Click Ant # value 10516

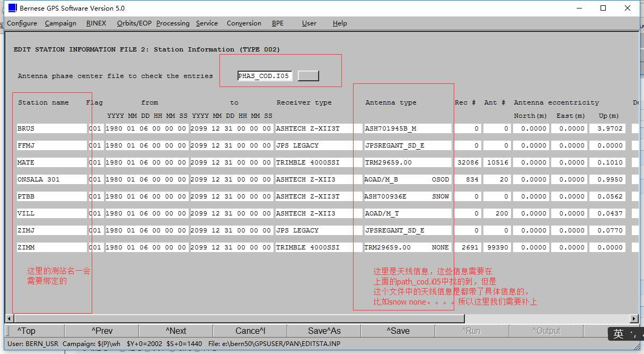tap(497, 162)
